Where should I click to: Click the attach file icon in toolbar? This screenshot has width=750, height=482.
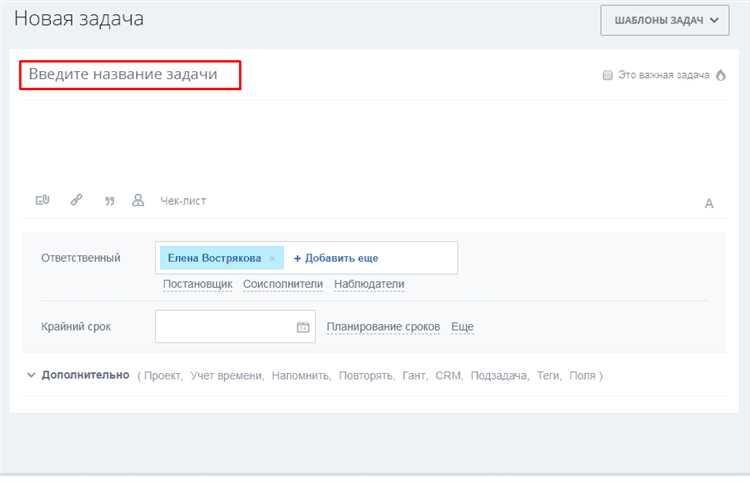tap(42, 200)
